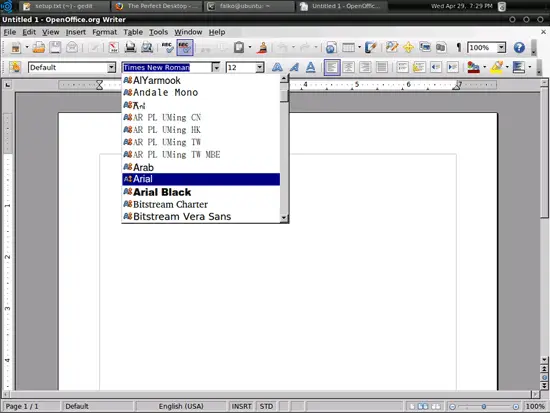Click the Print document icon
The width and height of the screenshot is (550, 413).
point(130,47)
